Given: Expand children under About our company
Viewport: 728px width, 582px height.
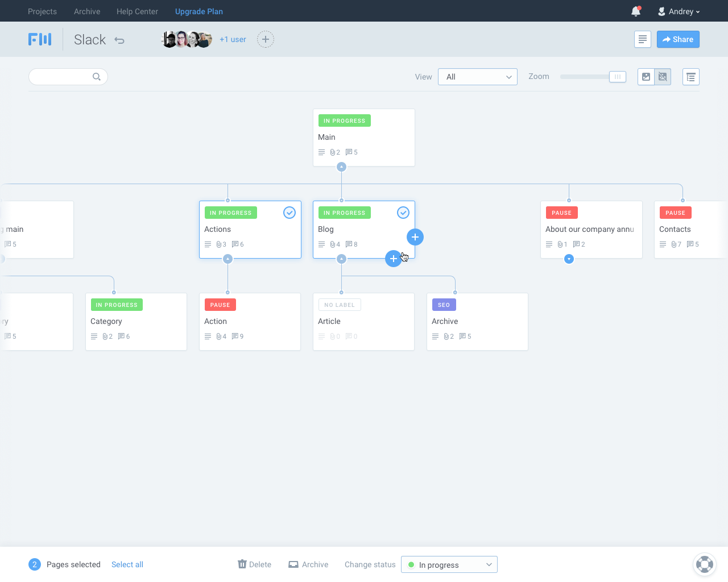Looking at the screenshot, I should point(569,259).
